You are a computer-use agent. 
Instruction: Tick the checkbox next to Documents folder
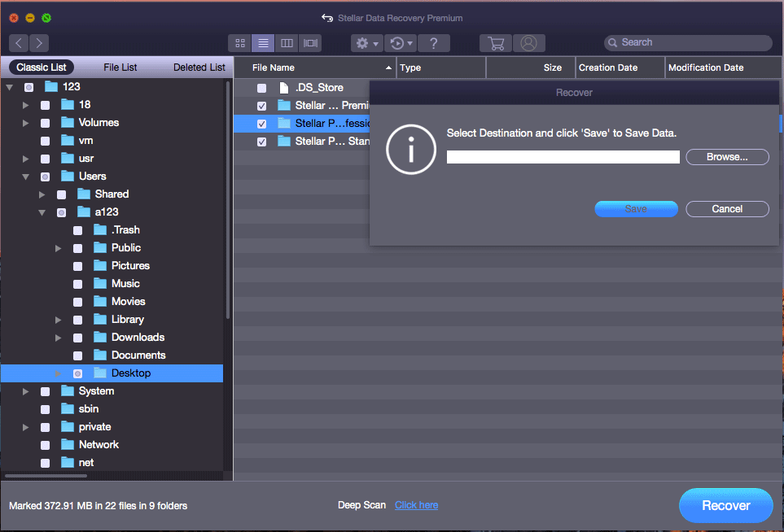tap(77, 355)
